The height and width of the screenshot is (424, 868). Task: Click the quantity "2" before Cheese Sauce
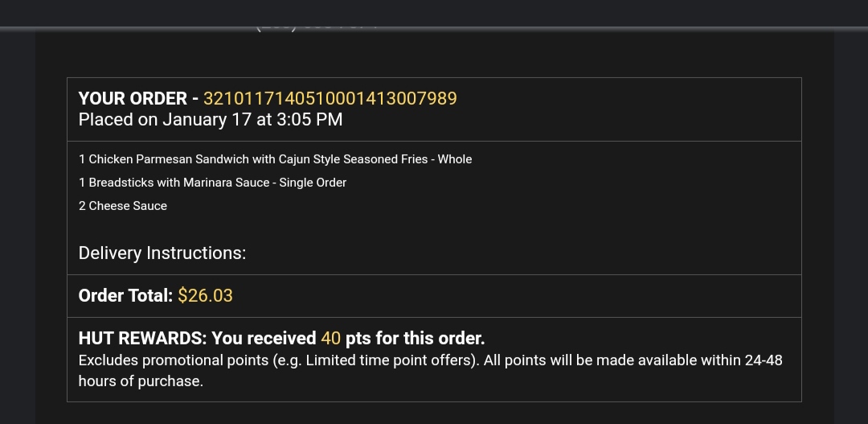(x=82, y=206)
